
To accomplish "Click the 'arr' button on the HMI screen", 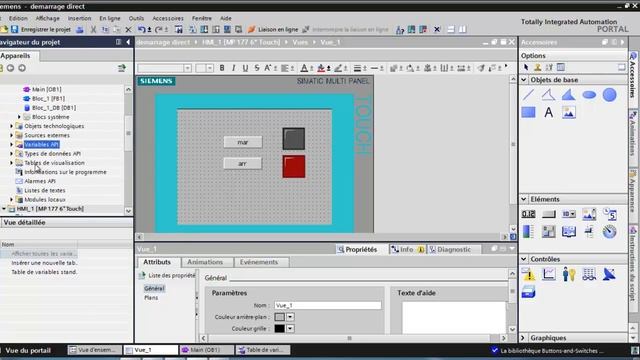I will coord(242,163).
